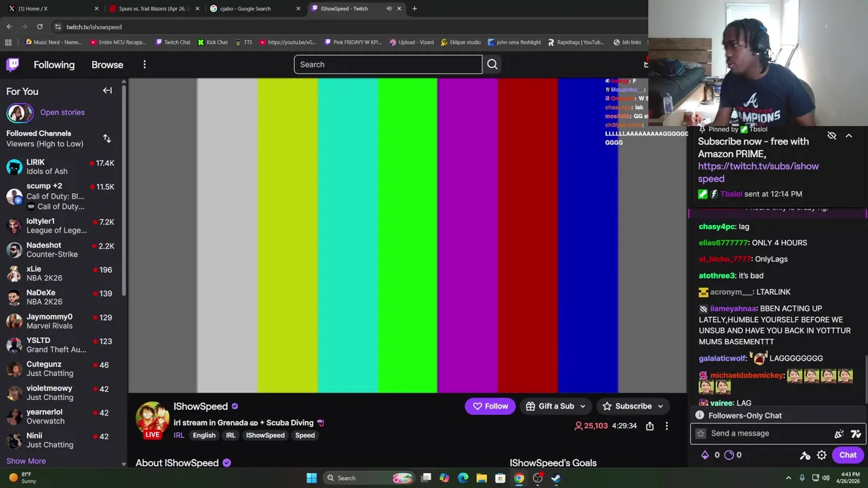Screen dimensions: 868x488
Task: Open the three-dot More menu beside Browse
Action: coord(144,64)
